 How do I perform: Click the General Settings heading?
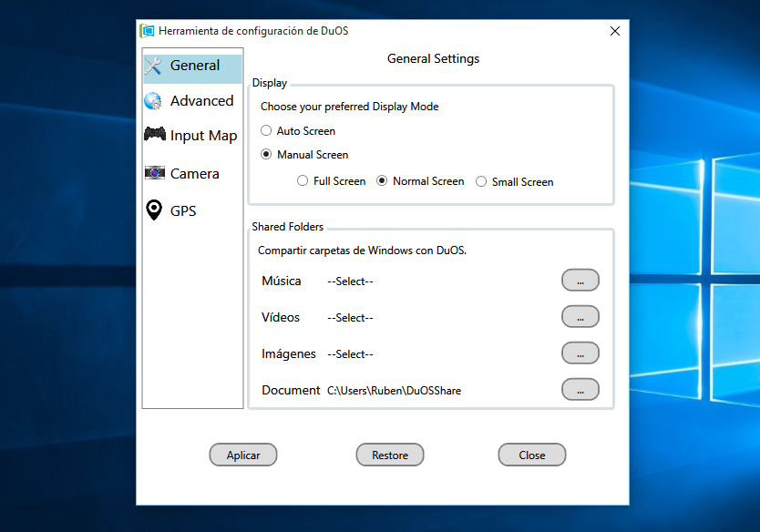(434, 58)
